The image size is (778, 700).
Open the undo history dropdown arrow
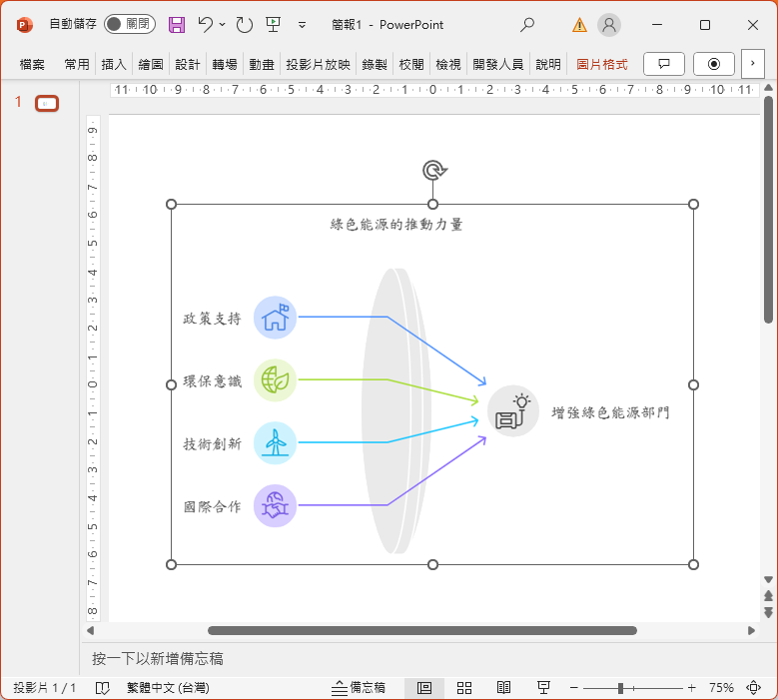tap(223, 24)
